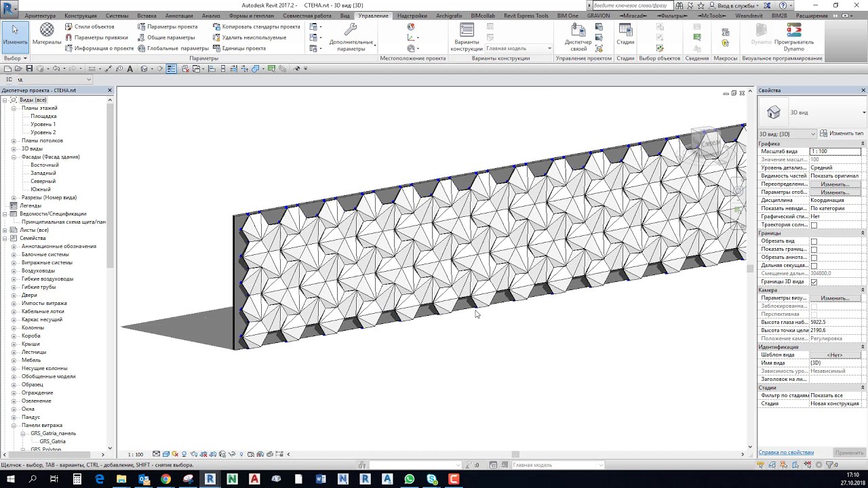The width and height of the screenshot is (868, 488).
Task: Click Изменить button for Параметры визуализации
Action: point(835,298)
